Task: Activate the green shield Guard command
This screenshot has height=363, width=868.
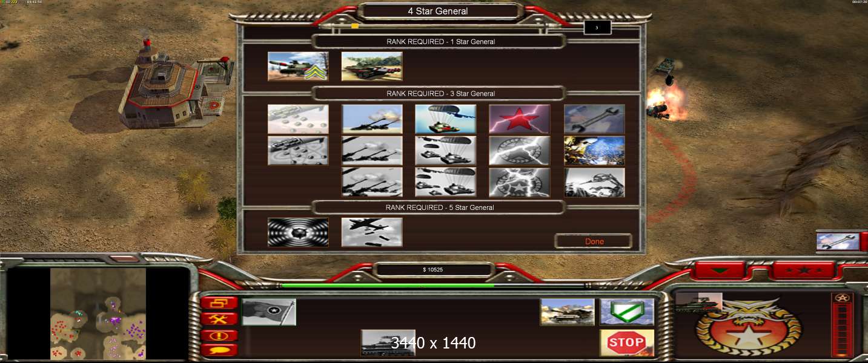Action: [627, 312]
